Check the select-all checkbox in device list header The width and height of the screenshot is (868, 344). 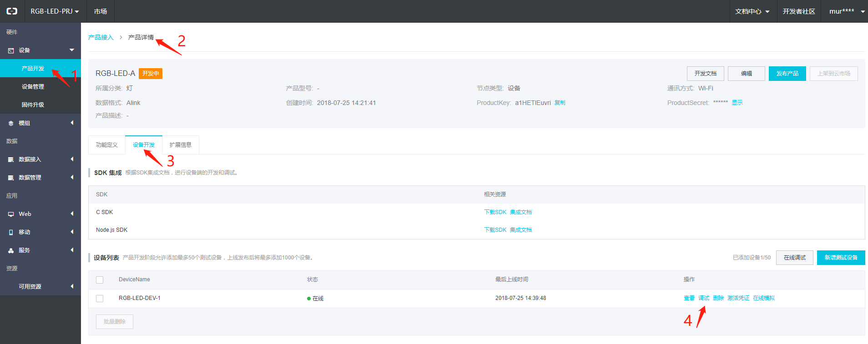pyautogui.click(x=100, y=280)
